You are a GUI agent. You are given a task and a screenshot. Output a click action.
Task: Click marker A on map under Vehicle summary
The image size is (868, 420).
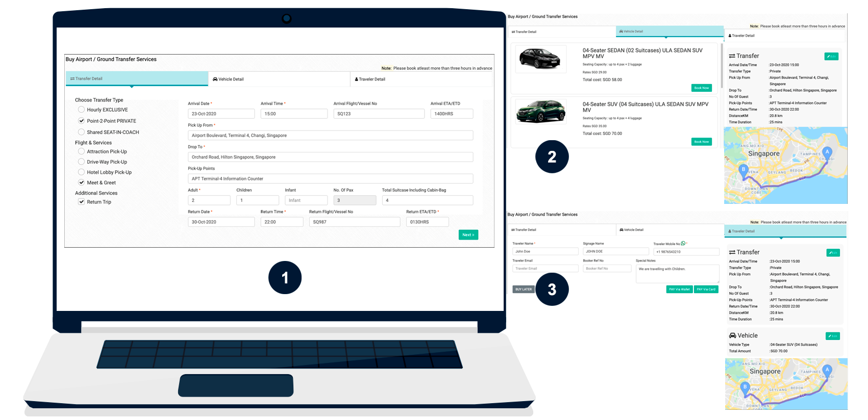[827, 370]
